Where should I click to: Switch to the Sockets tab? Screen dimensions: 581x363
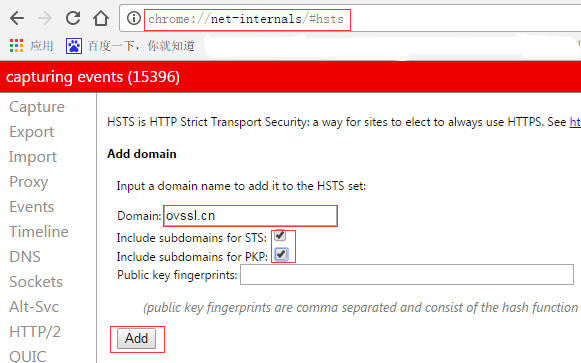pyautogui.click(x=36, y=282)
